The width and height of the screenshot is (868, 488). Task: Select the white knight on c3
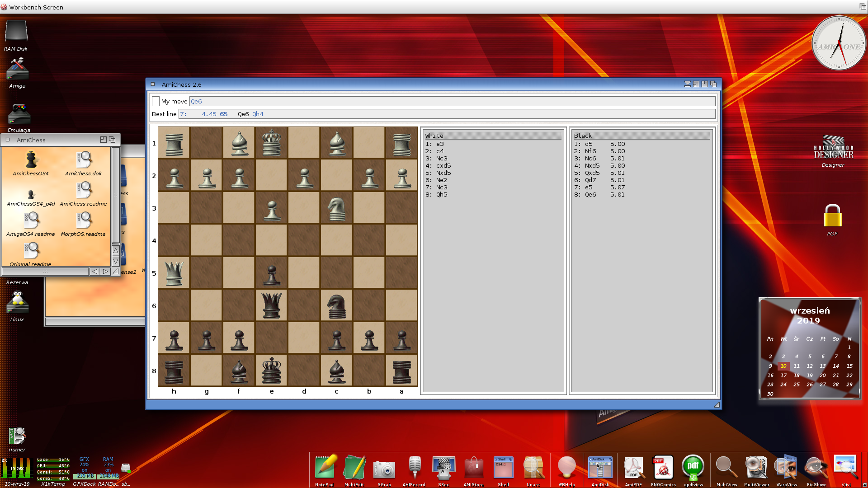coord(337,208)
